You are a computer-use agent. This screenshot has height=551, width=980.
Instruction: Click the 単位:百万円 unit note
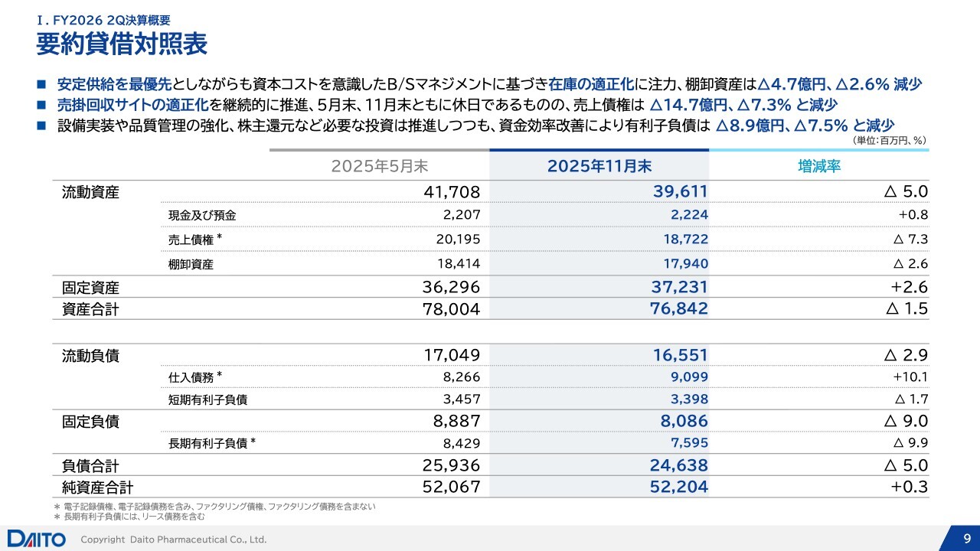point(889,140)
